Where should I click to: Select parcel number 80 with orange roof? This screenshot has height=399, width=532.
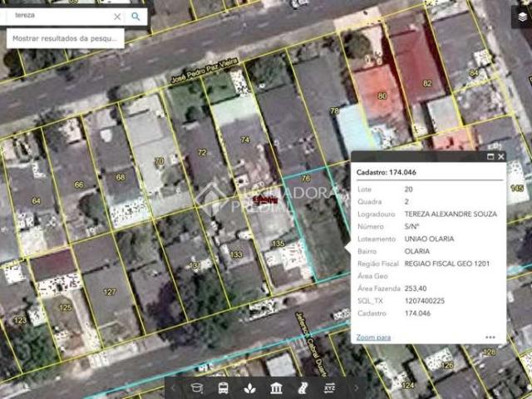(382, 96)
